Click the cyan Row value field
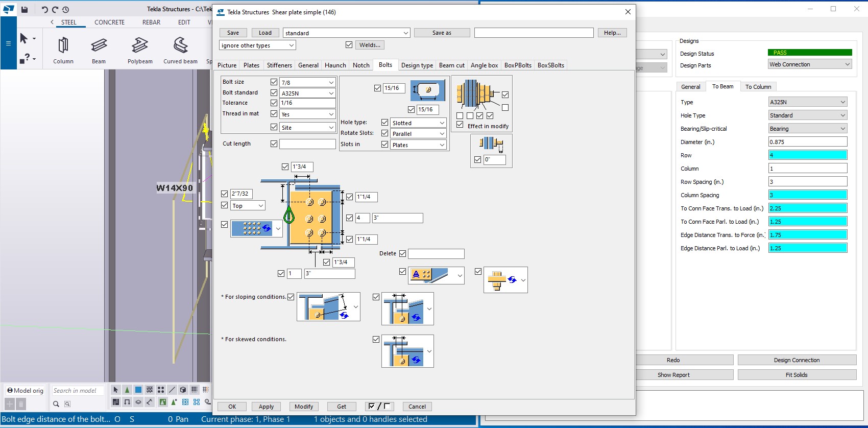This screenshot has width=868, height=428. (x=808, y=155)
